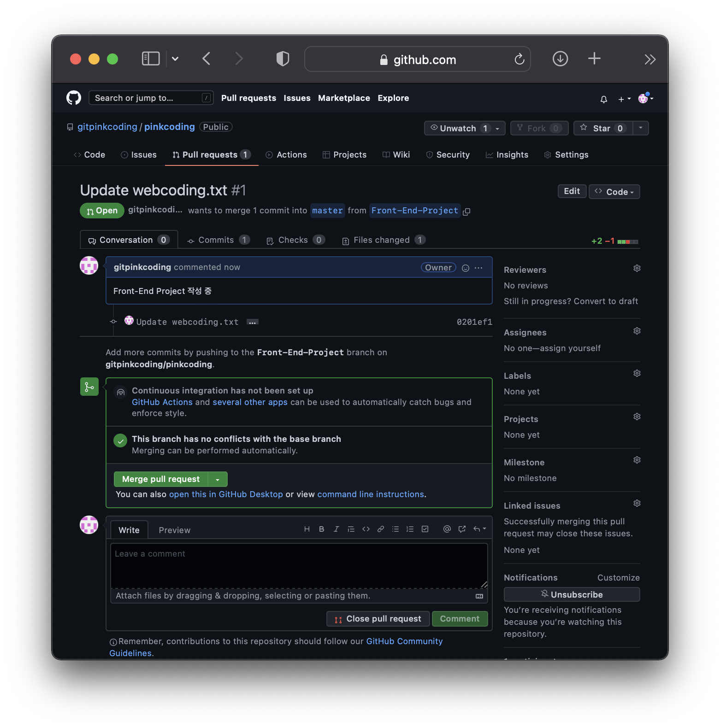Viewport: 720px width, 728px height.
Task: Star the pinkcoding repository
Action: [603, 128]
